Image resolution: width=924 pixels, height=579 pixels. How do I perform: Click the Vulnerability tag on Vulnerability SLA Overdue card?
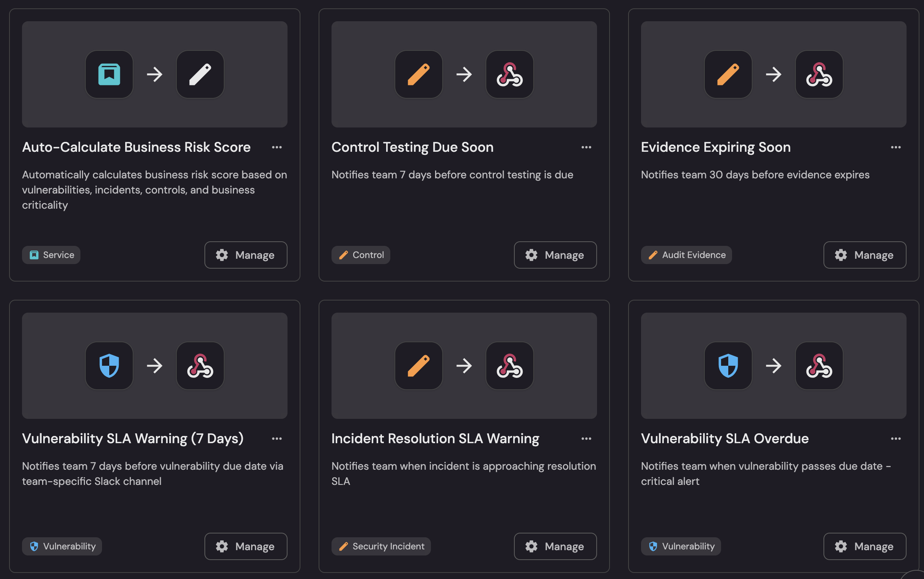click(x=680, y=546)
